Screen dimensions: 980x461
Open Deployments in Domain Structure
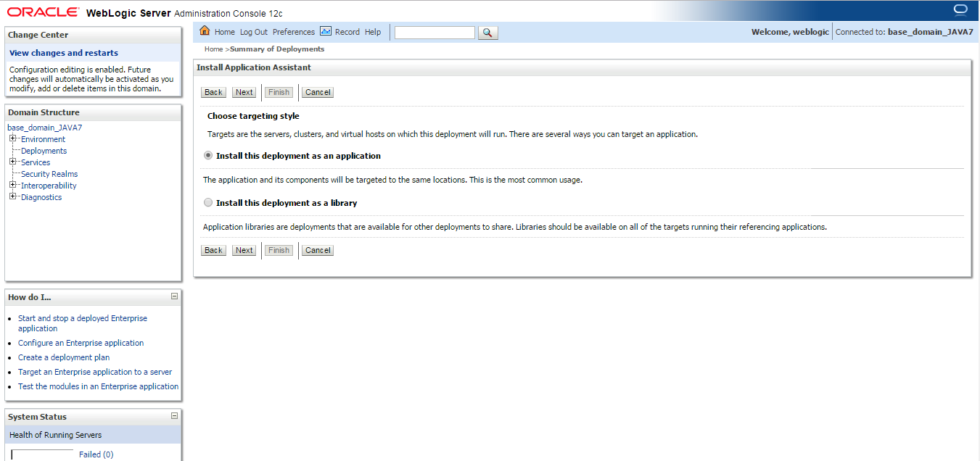44,151
